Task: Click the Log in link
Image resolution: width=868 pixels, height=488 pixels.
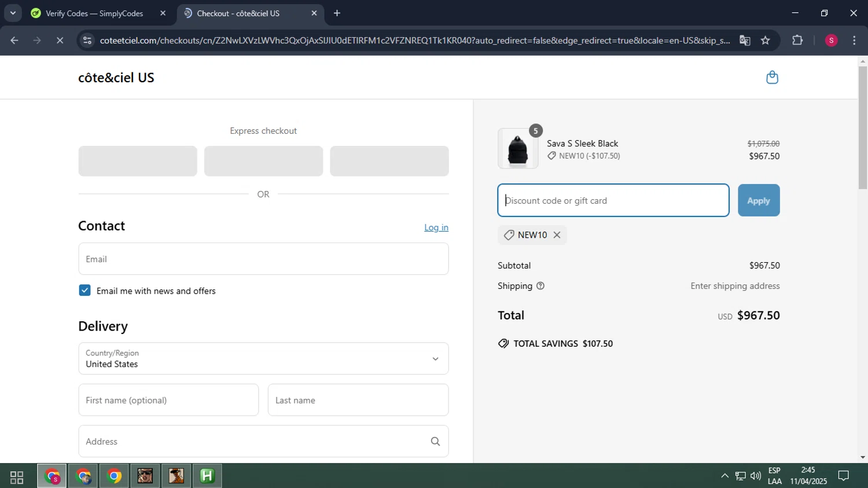Action: tap(436, 228)
